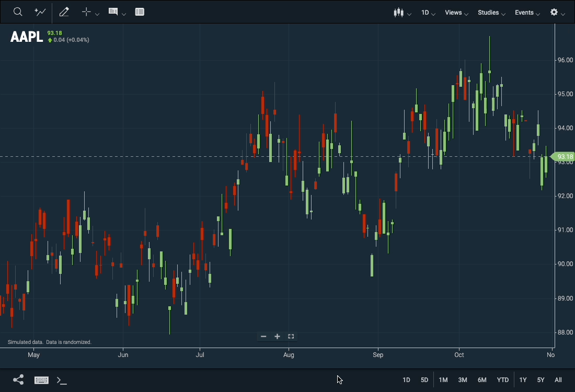
Task: Open the Views menu
Action: 456,13
